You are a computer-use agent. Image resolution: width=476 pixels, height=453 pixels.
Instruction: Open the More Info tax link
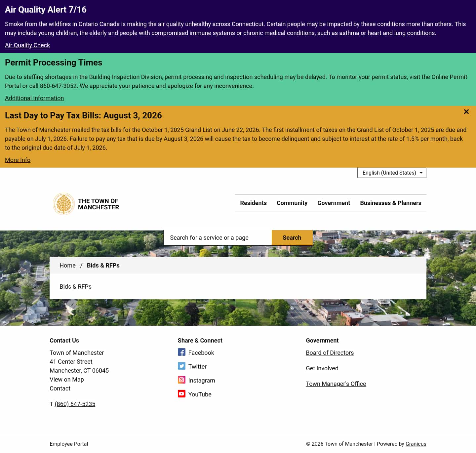coord(18,160)
